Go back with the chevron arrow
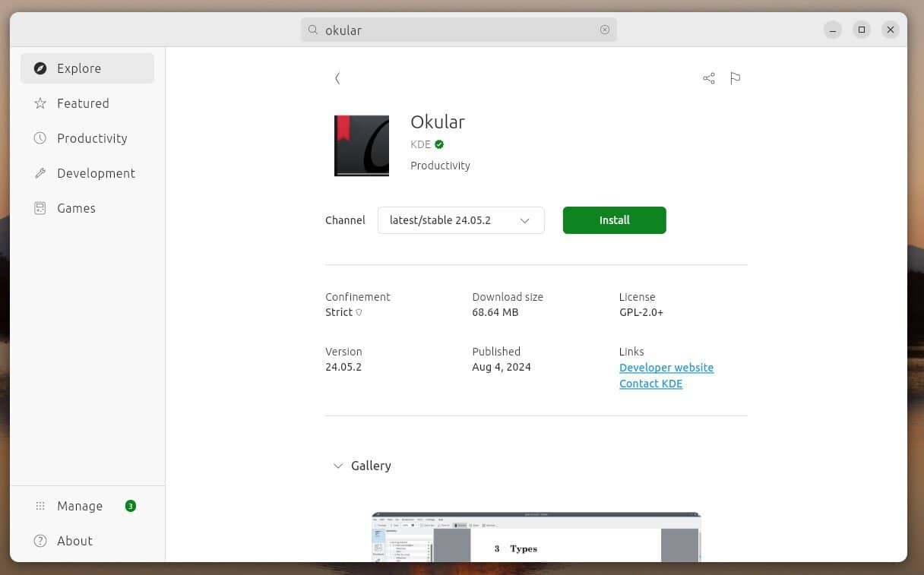This screenshot has height=575, width=924. click(x=337, y=78)
